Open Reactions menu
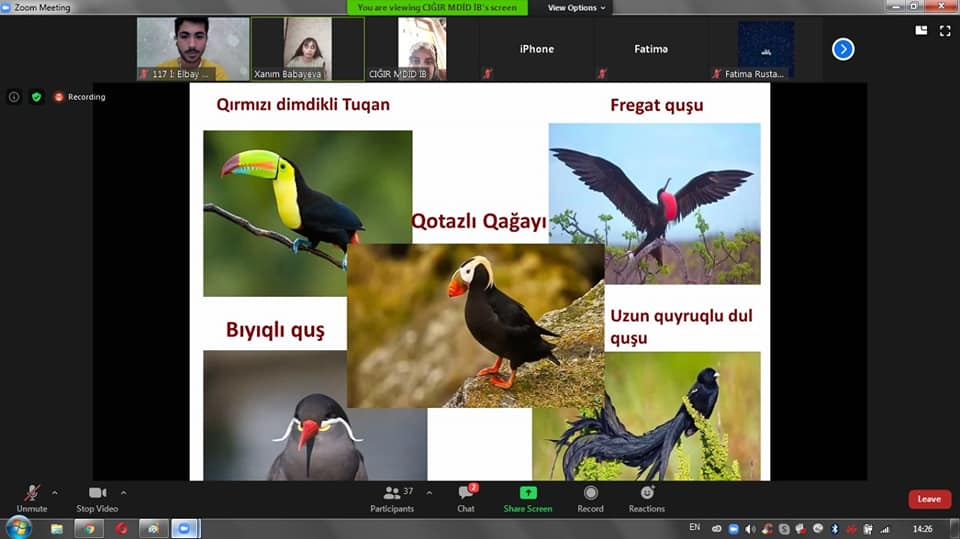The width and height of the screenshot is (960, 539). coord(646,497)
